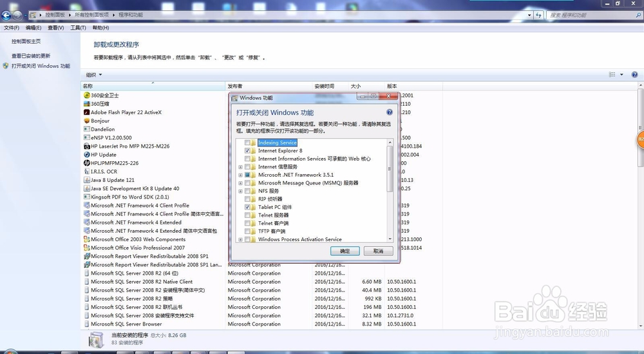
Task: Click the Java 8 Update 121 icon
Action: pos(87,180)
